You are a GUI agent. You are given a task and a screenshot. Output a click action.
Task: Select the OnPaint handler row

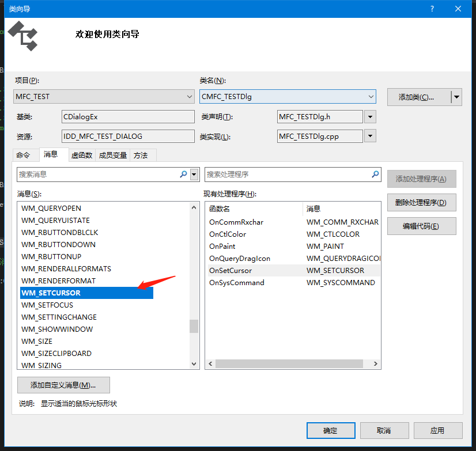click(294, 247)
